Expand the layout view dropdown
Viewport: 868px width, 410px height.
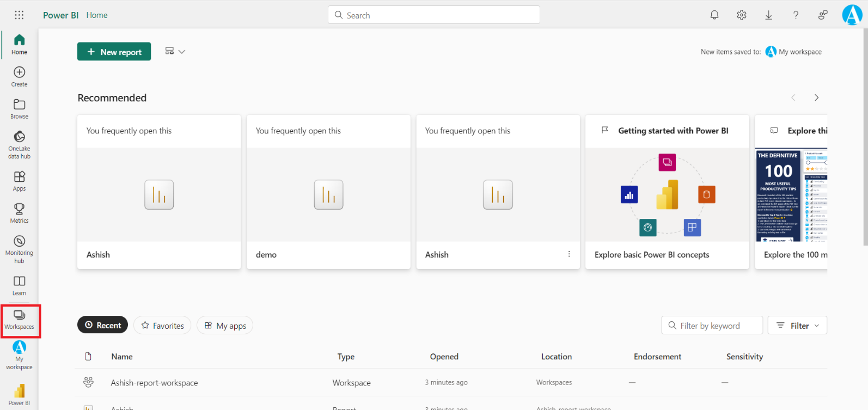pyautogui.click(x=175, y=51)
